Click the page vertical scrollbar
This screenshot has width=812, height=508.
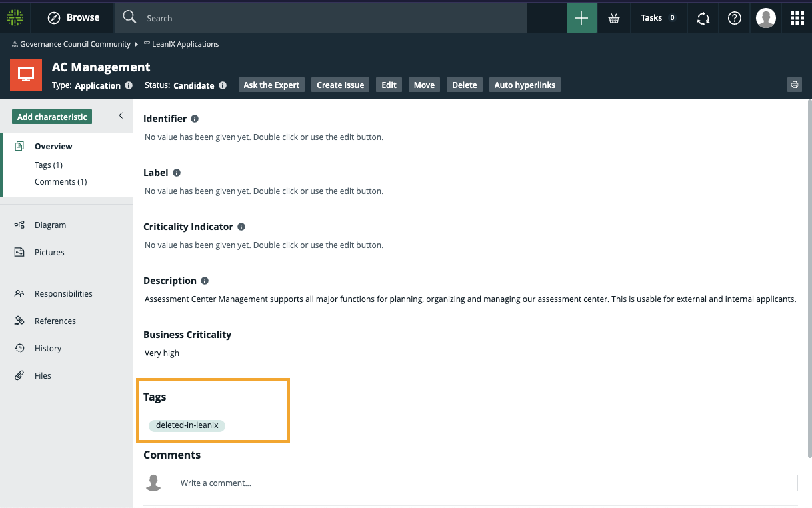[809, 279]
